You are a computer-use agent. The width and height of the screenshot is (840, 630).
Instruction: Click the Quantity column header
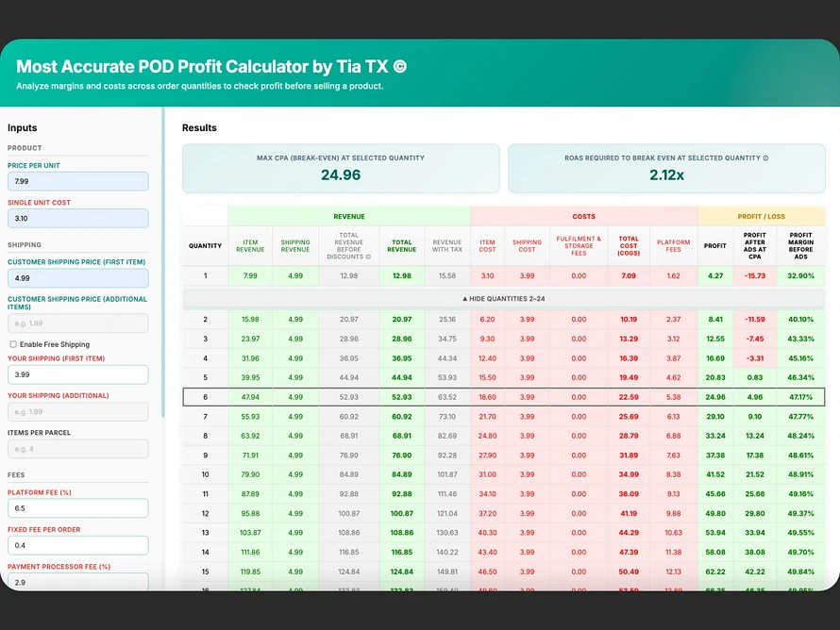click(x=205, y=246)
